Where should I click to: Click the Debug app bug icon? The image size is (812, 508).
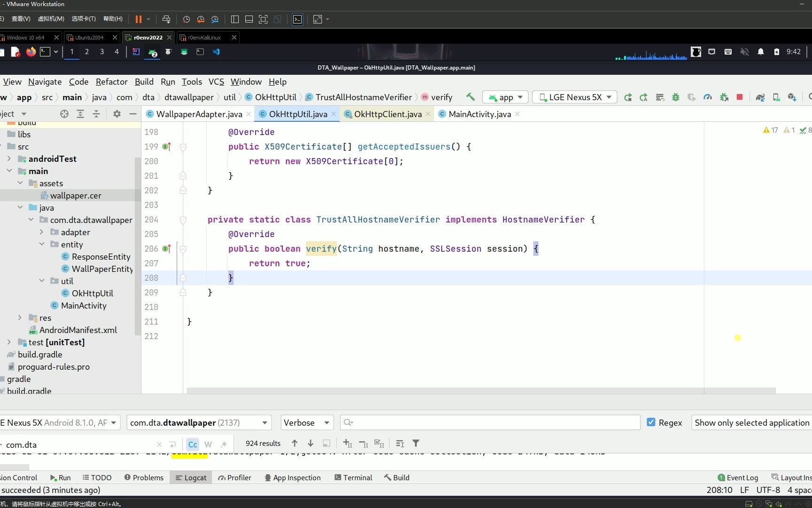pyautogui.click(x=676, y=97)
